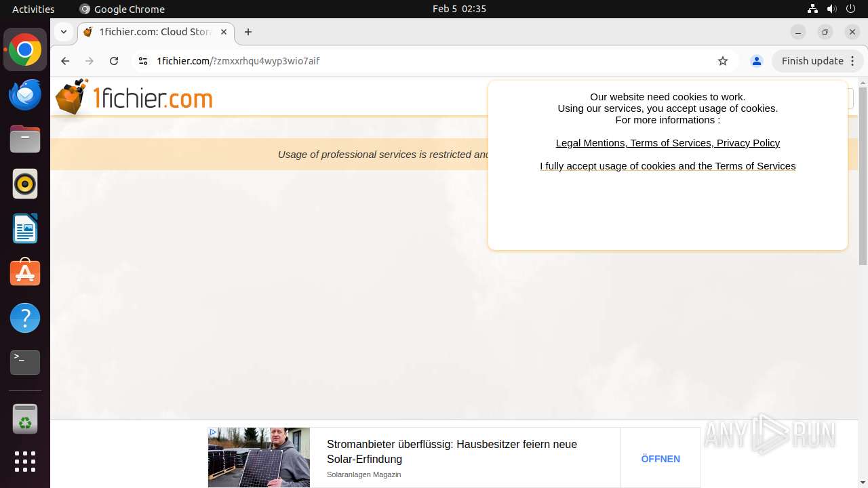Open the Google Chrome app menu in the top bar
This screenshot has height=488, width=868.
coord(122,9)
